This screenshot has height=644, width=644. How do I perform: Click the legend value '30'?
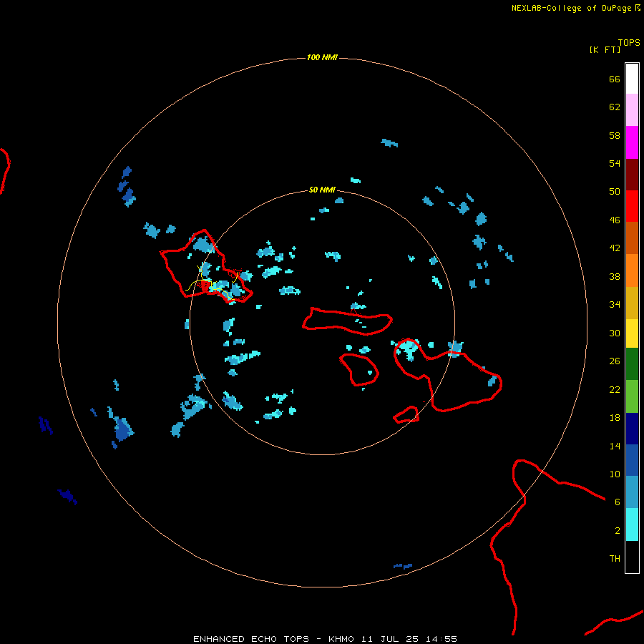[615, 333]
